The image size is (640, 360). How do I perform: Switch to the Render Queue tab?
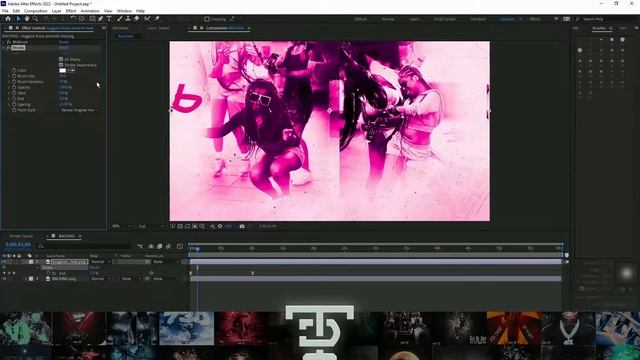(21, 236)
